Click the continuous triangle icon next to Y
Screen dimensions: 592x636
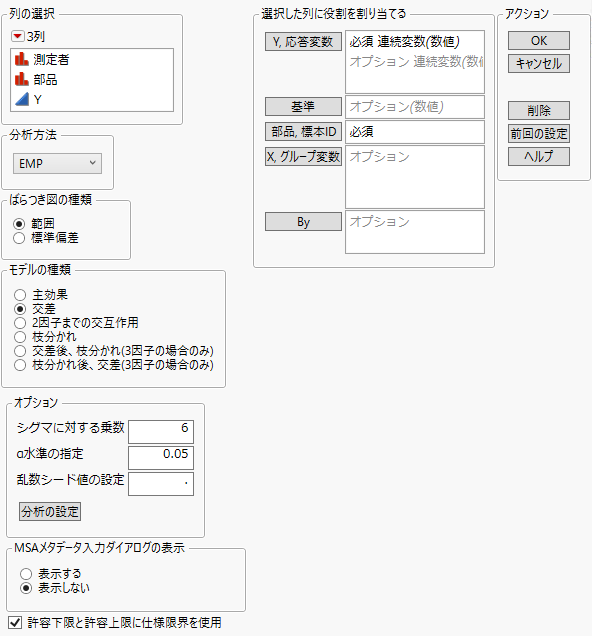(21, 99)
